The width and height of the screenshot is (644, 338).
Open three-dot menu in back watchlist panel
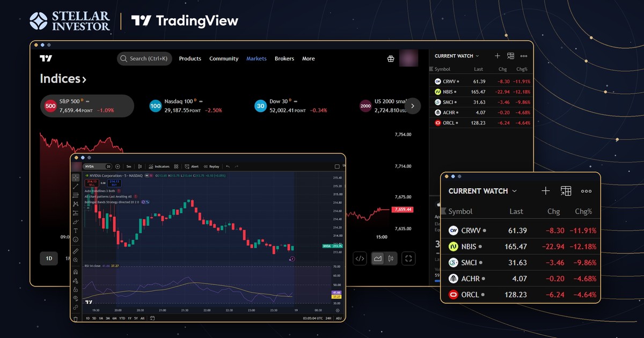point(524,56)
